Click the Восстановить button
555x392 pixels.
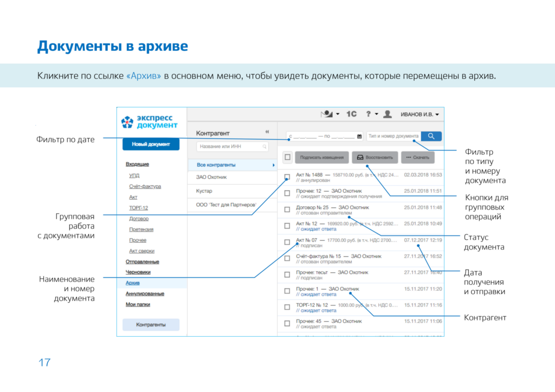coord(375,158)
